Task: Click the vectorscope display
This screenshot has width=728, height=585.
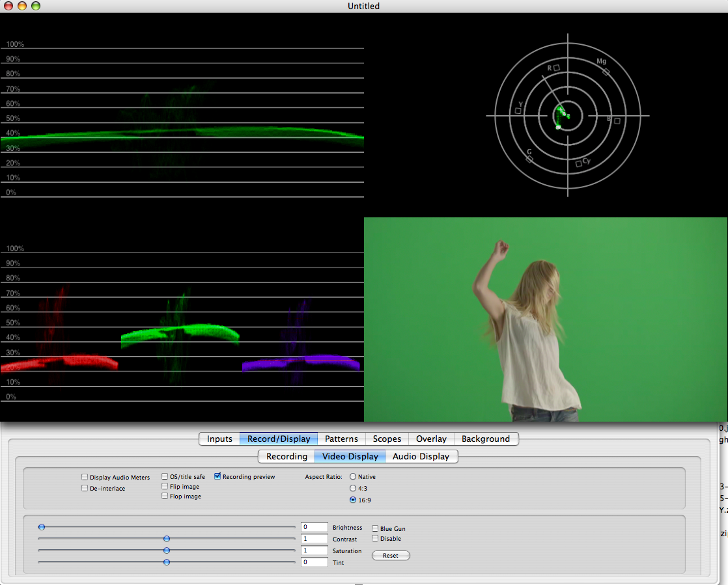Action: pyautogui.click(x=567, y=116)
